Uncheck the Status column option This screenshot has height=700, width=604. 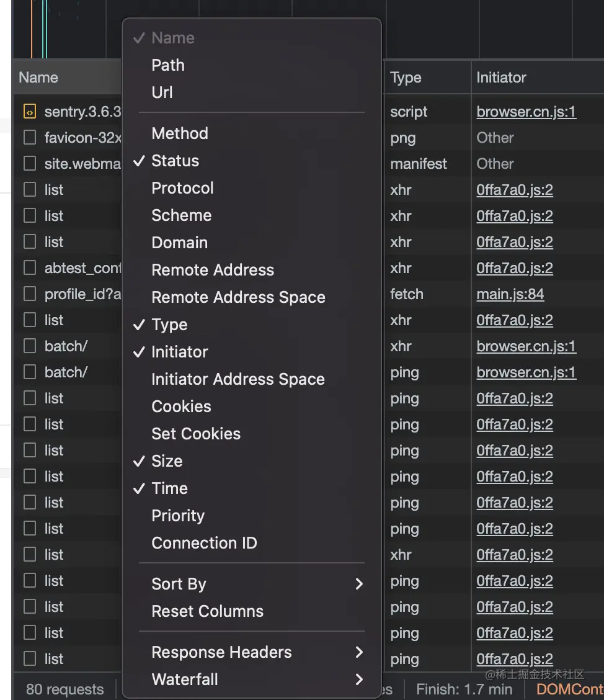click(175, 161)
